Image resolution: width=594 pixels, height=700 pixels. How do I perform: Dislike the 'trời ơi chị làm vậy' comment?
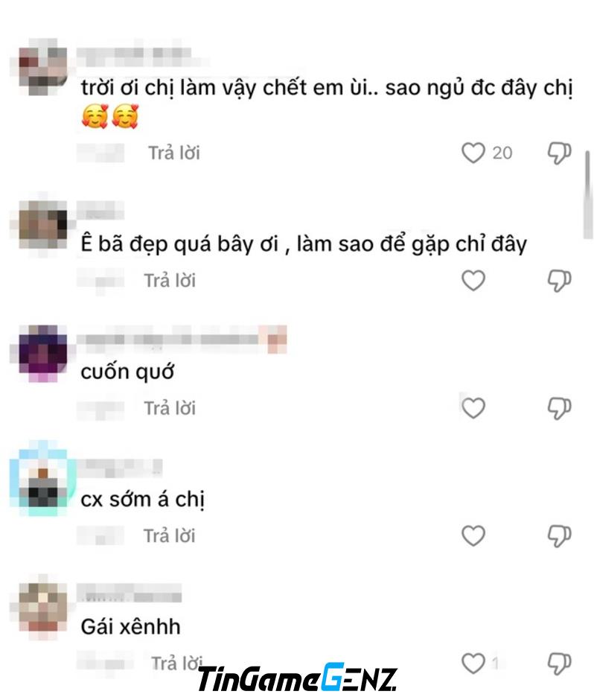coord(559,153)
